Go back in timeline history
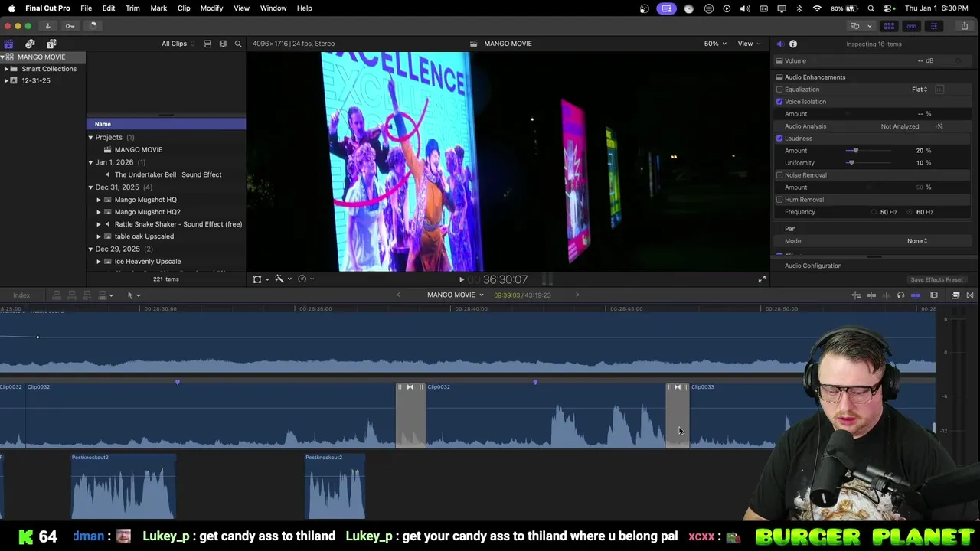 [x=398, y=295]
